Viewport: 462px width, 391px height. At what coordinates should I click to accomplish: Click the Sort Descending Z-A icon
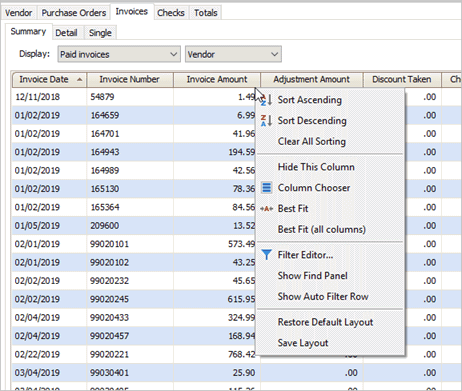[266, 121]
